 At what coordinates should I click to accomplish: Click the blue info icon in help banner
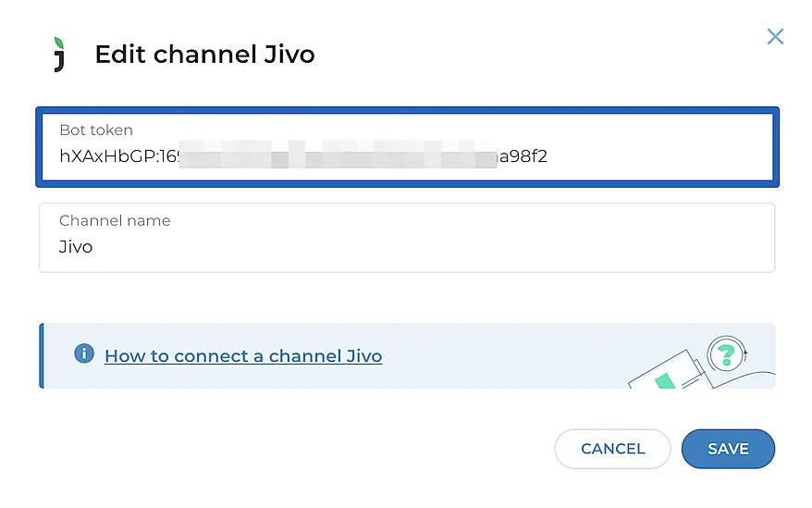tap(84, 353)
